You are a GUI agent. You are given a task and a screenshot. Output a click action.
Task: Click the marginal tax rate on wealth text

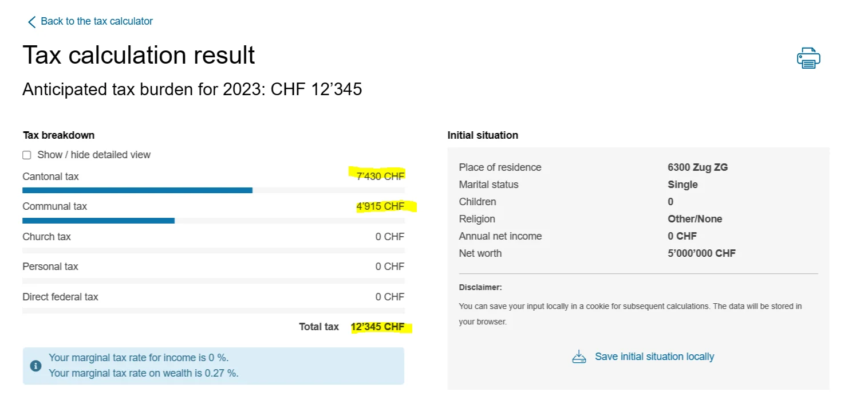(x=144, y=373)
